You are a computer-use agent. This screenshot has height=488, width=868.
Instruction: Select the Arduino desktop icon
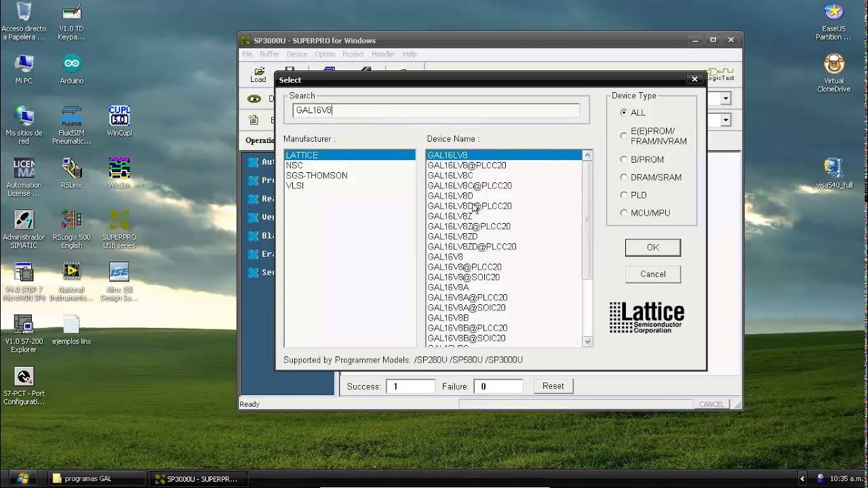(x=71, y=69)
